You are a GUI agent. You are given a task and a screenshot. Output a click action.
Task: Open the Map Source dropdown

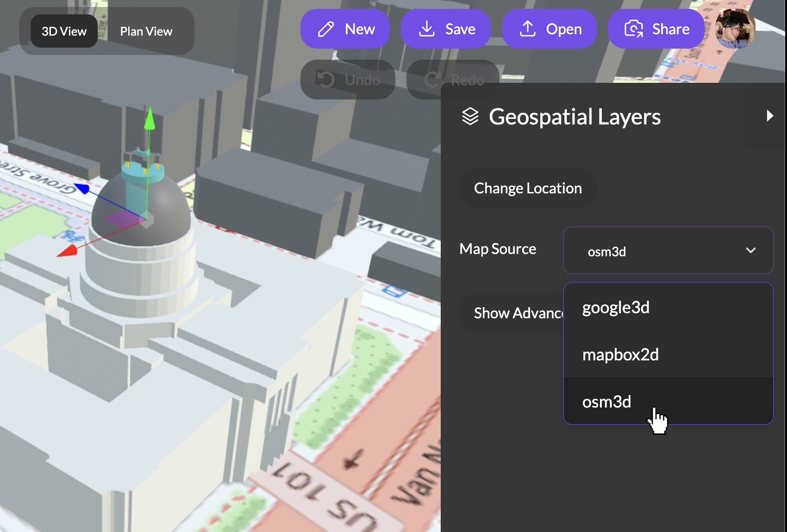(x=668, y=251)
